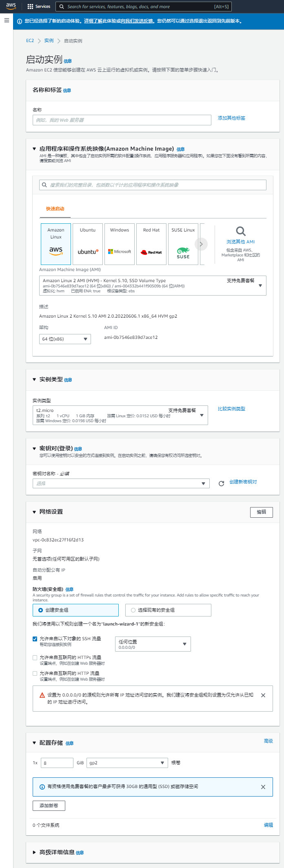Open info link for instance type
This screenshot has width=284, height=868.
tap(68, 380)
